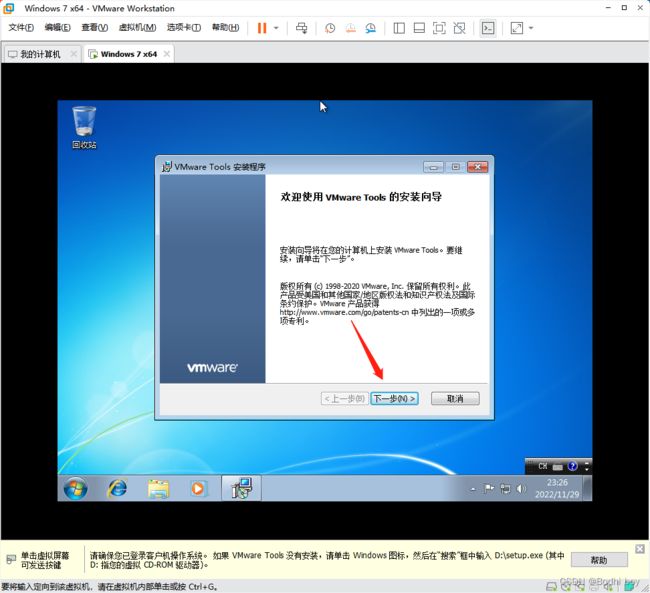Toggle the library sidebar view
650x593 pixels.
click(399, 28)
